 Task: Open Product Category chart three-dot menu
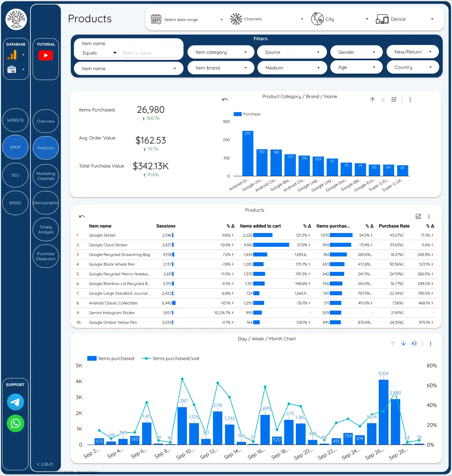410,100
